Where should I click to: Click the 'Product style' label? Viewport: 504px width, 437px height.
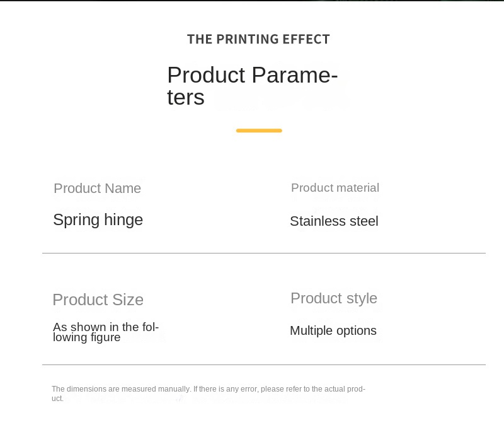[x=334, y=298]
